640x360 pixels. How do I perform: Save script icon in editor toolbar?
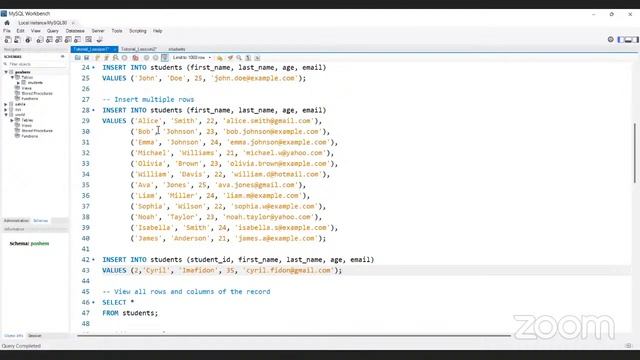[87, 58]
